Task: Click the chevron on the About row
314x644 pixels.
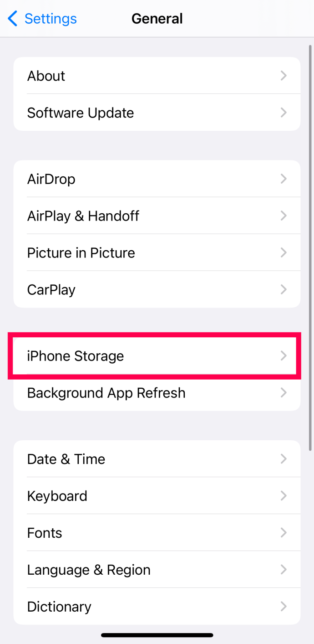Action: [x=284, y=76]
